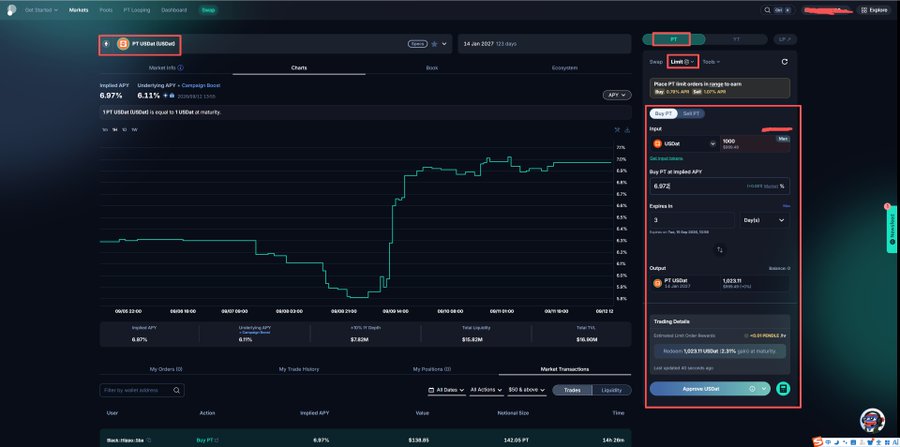
Task: Click the Max button for input
Action: (783, 139)
